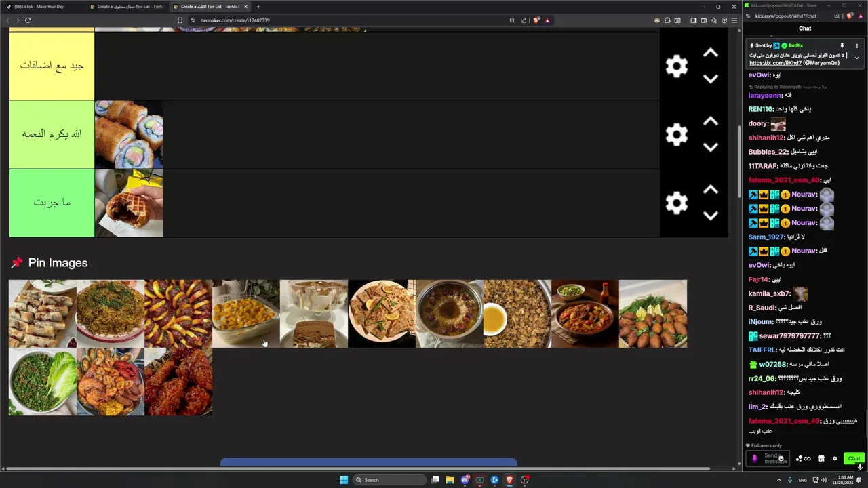Pick the spring rolls image

(43, 314)
